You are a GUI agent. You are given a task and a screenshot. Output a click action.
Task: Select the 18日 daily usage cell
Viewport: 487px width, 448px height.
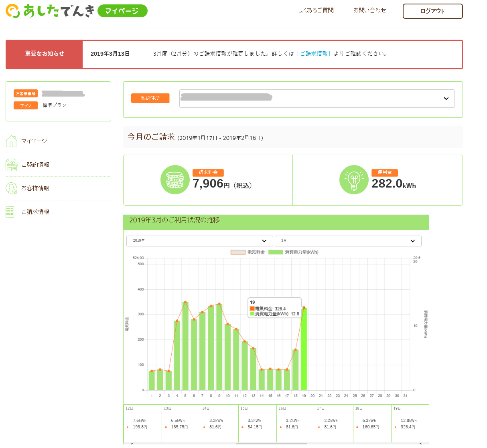(x=372, y=424)
